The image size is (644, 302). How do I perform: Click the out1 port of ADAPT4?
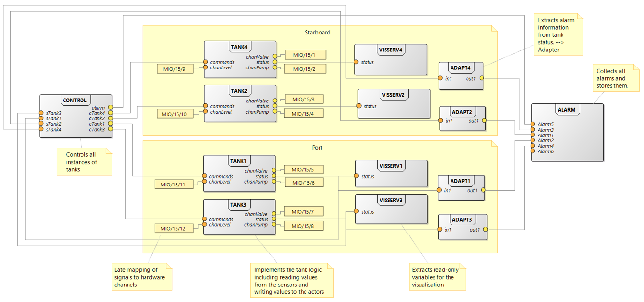[482, 78]
